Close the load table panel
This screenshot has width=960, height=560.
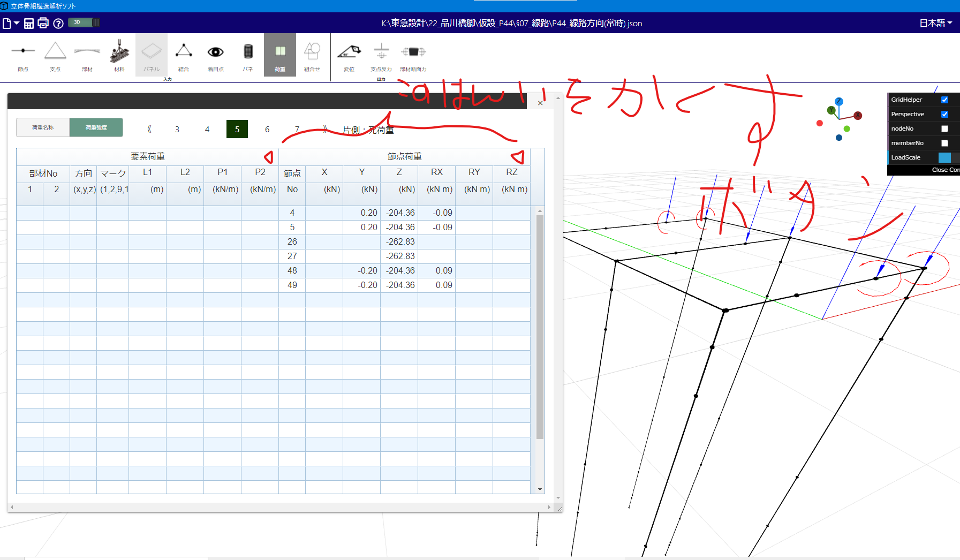[540, 103]
